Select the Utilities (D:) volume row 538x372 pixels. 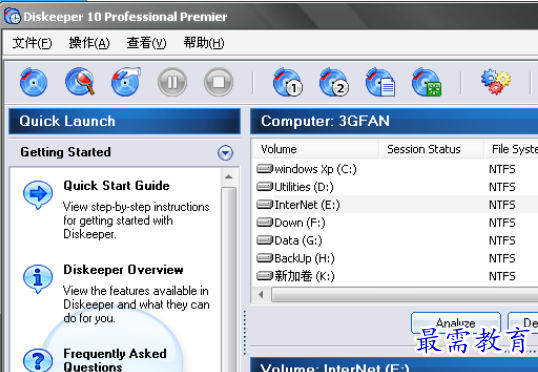(396, 187)
